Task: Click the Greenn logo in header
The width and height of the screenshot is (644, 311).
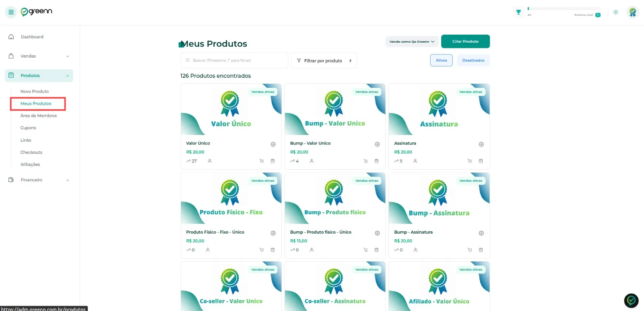Action: point(37,12)
